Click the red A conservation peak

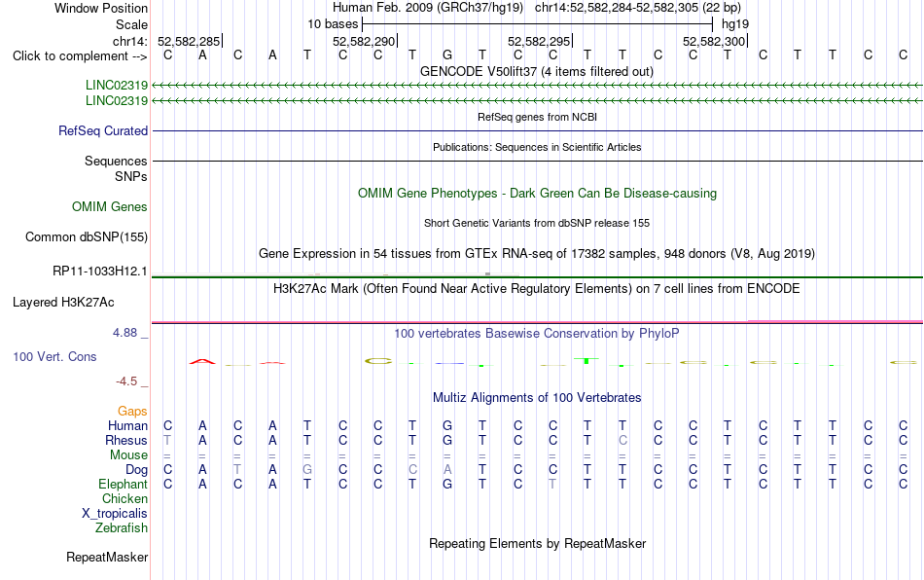[x=202, y=361]
